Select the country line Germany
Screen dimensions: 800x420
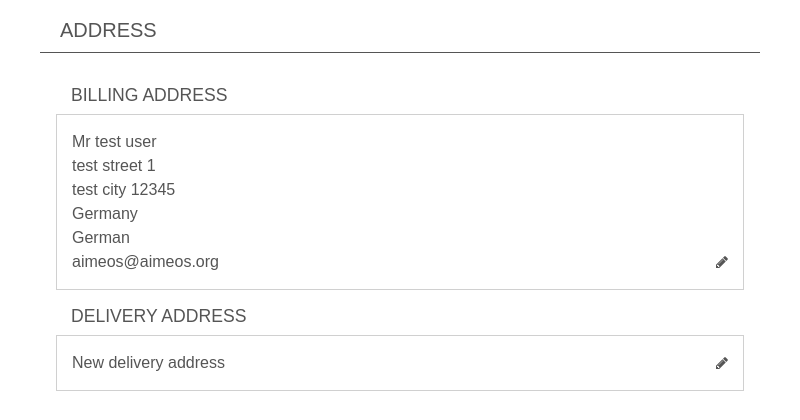pos(105,214)
